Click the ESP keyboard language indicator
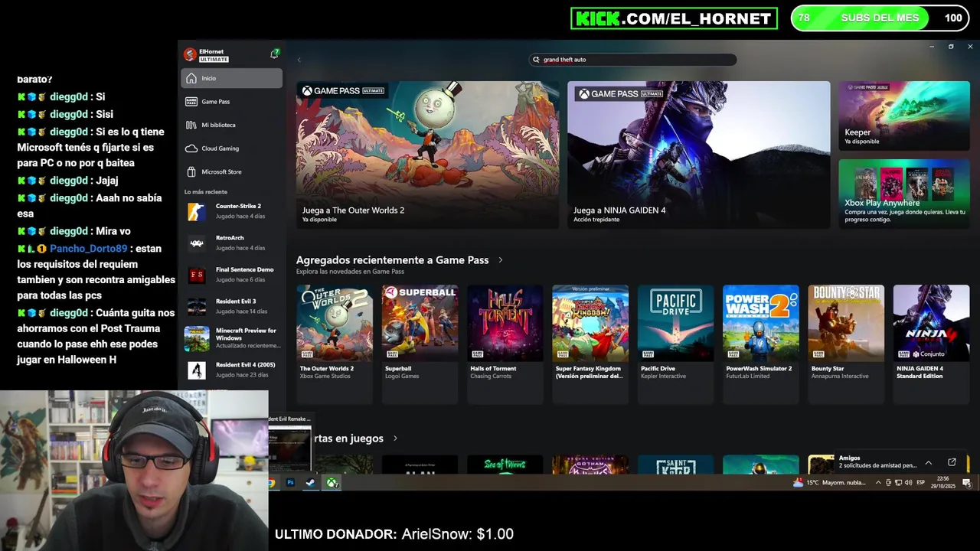This screenshot has width=980, height=551. pyautogui.click(x=921, y=483)
